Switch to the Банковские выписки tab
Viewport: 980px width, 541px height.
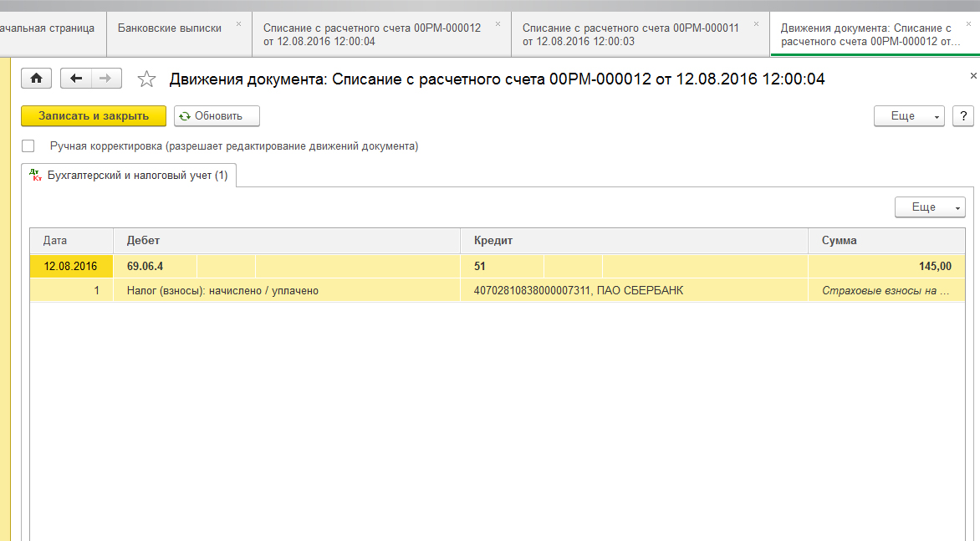click(x=170, y=28)
